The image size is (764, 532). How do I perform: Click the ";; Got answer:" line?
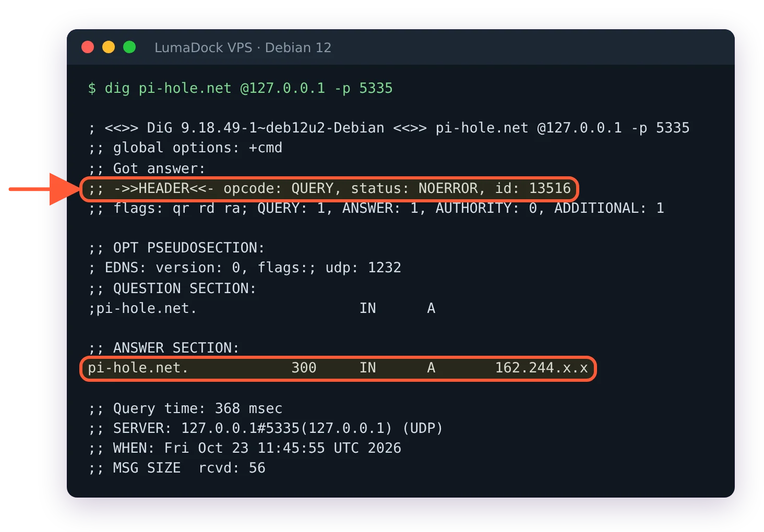coord(147,168)
